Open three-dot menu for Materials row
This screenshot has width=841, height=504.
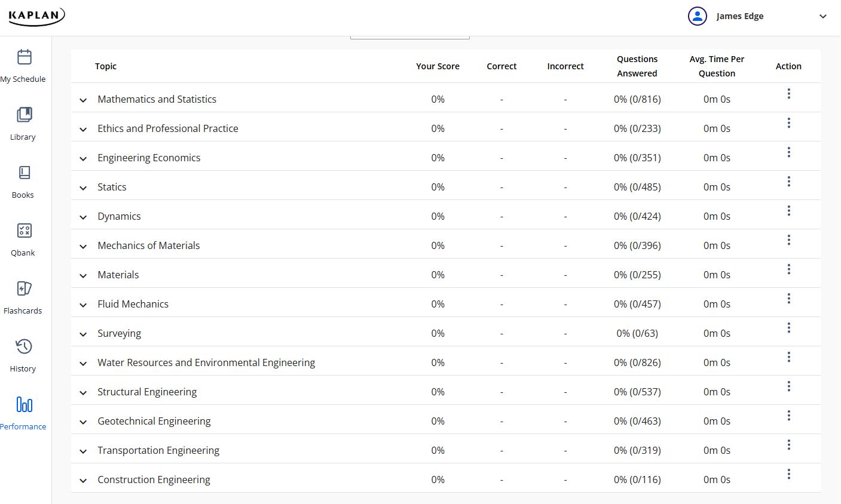(789, 269)
